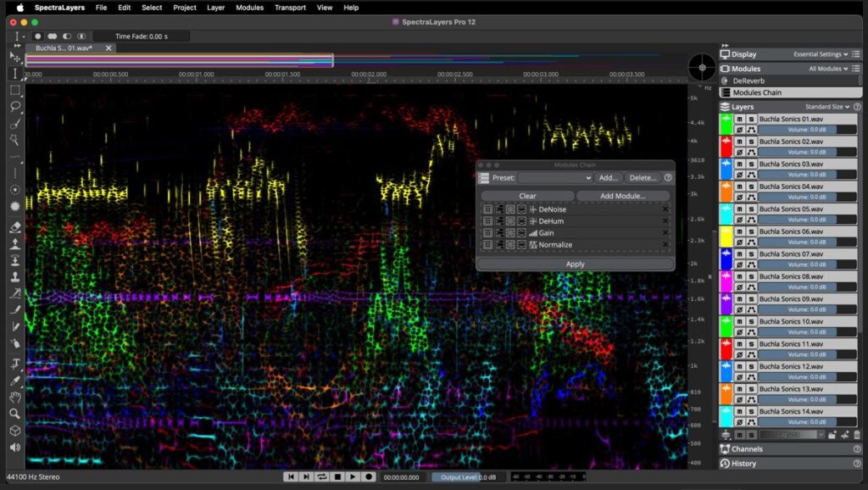Open Channels panel help icon
The width and height of the screenshot is (868, 490).
857,449
